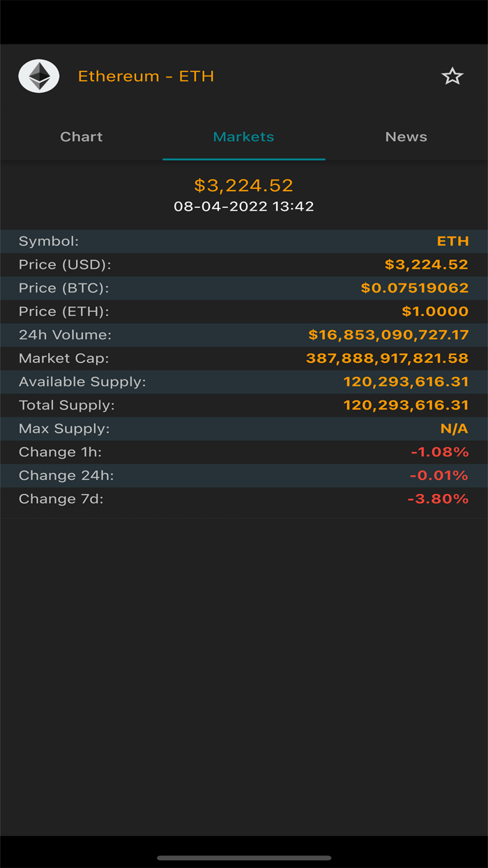Stay on the Markets tab
This screenshot has height=868, width=488.
243,136
